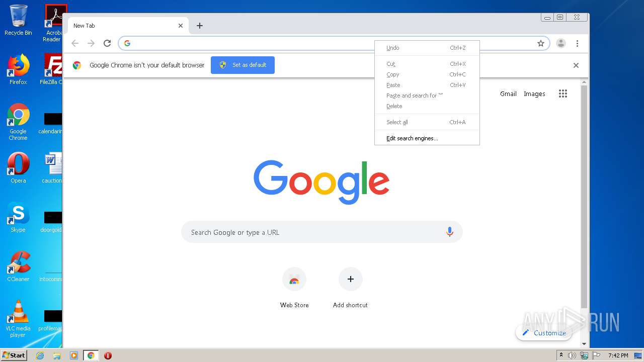This screenshot has height=362, width=644.
Task: Reload the page with refresh icon
Action: pos(107,43)
